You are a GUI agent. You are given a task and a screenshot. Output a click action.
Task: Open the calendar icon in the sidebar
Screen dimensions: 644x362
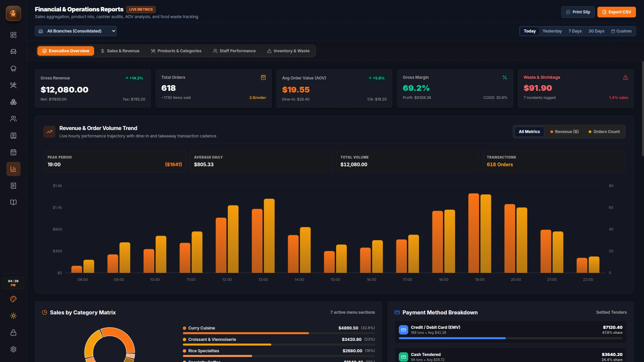(x=13, y=152)
